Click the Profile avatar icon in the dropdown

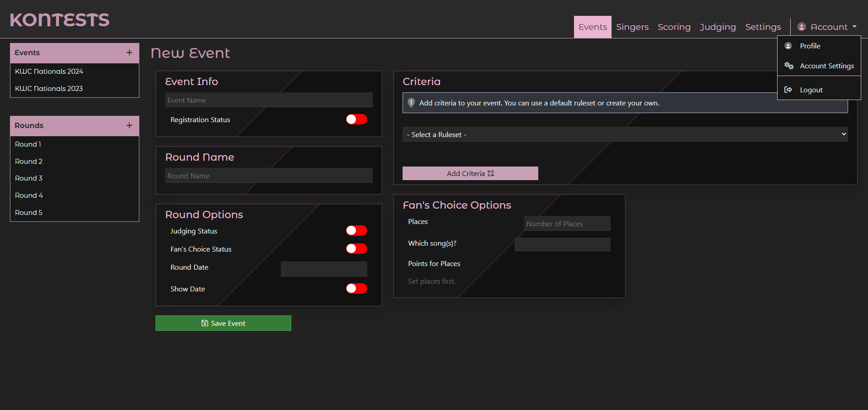[x=788, y=46]
